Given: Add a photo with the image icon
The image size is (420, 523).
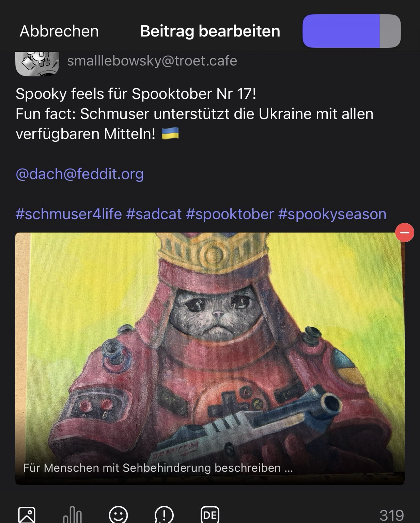Looking at the screenshot, I should pos(27,514).
